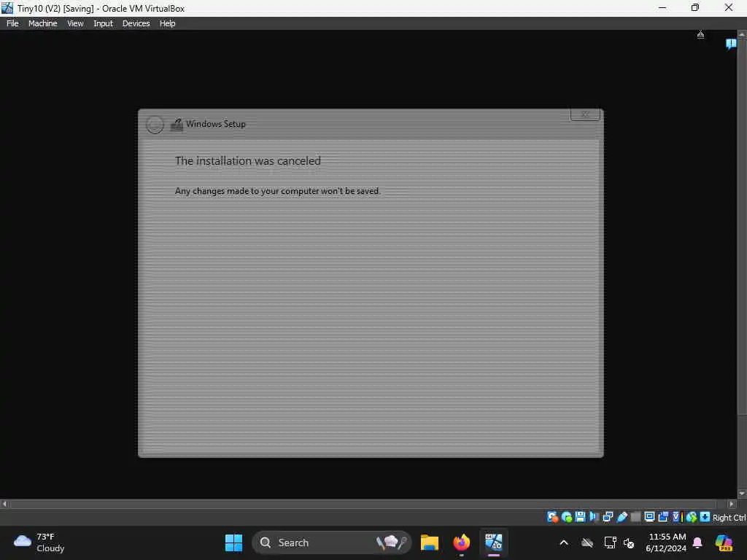The image size is (747, 560).
Task: Click the mouse integration indicator
Action: [692, 517]
